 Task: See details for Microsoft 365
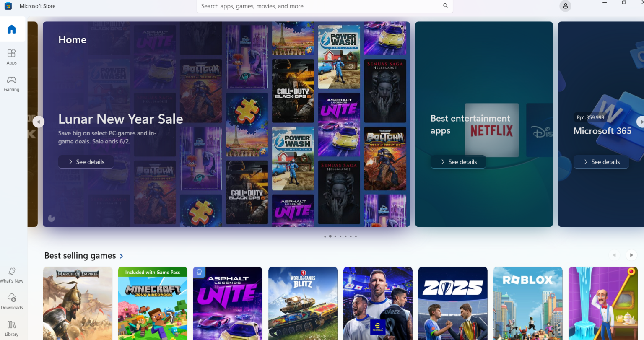tap(601, 162)
